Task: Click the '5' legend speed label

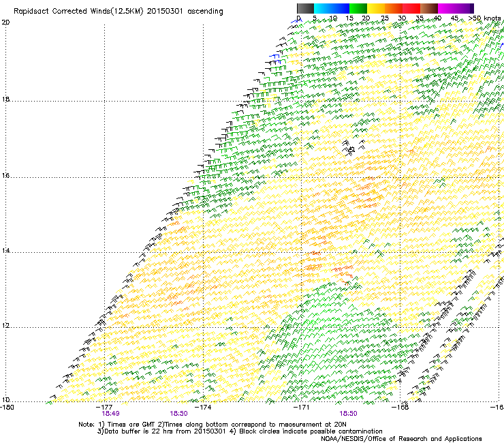Action: click(315, 18)
